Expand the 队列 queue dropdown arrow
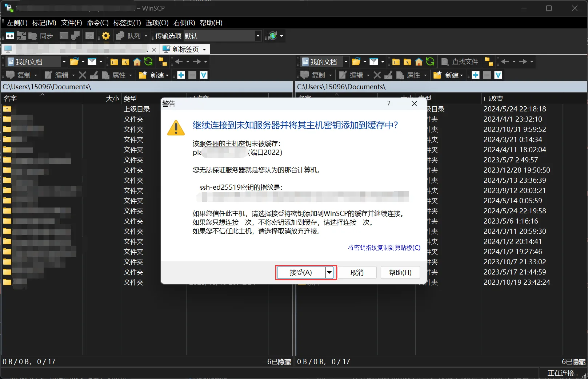The height and width of the screenshot is (379, 588). coord(146,36)
